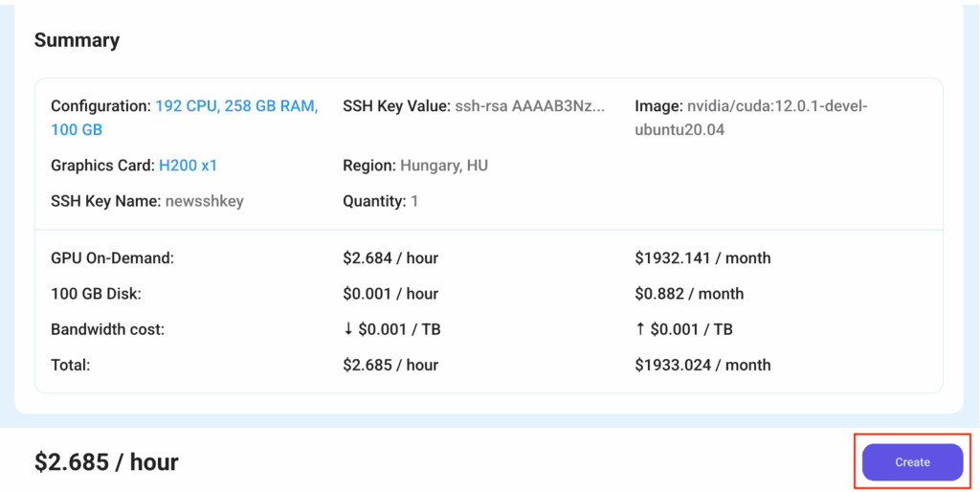Click the Create button
Screen dimensions: 980x492
[x=912, y=462]
